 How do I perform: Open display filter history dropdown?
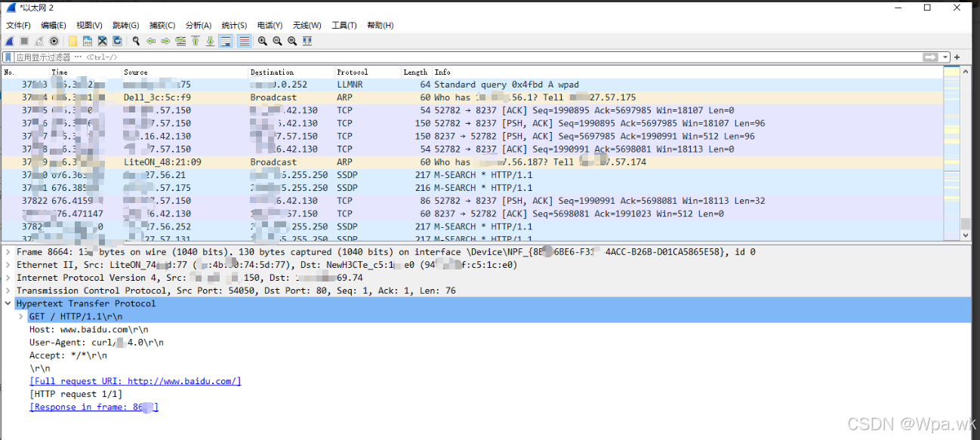[x=945, y=57]
